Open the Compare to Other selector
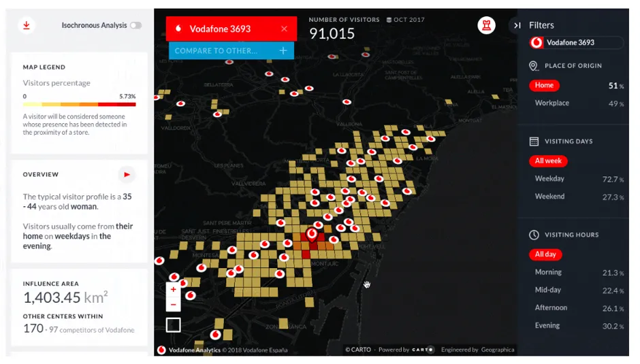Image resolution: width=640 pixels, height=364 pixels. (x=231, y=50)
